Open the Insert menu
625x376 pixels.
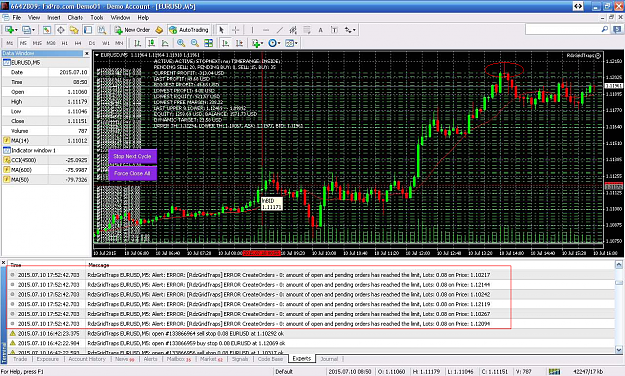pos(54,18)
